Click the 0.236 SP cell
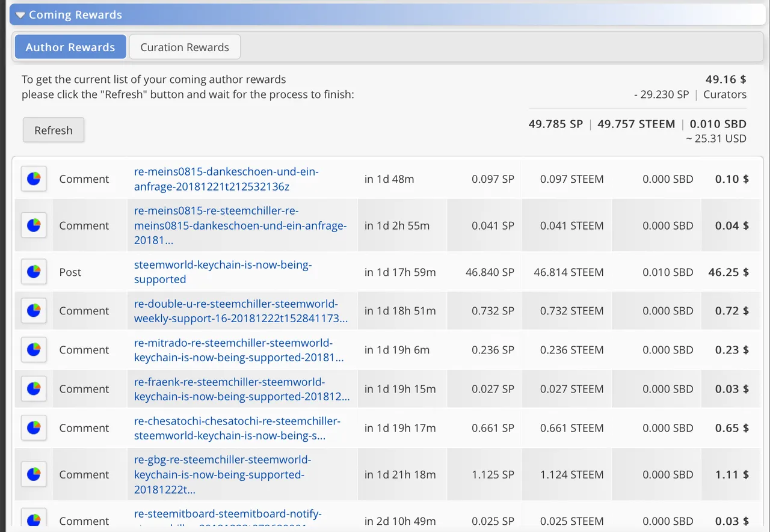The height and width of the screenshot is (532, 770). (493, 350)
